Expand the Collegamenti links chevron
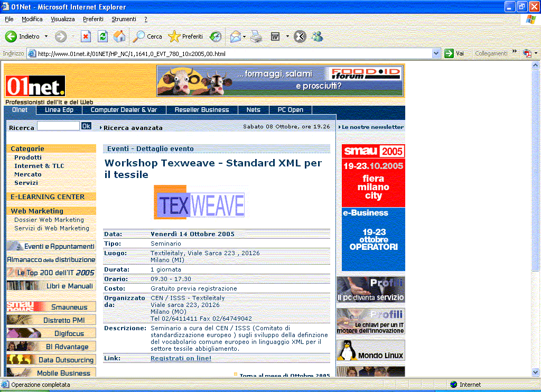 pos(515,51)
